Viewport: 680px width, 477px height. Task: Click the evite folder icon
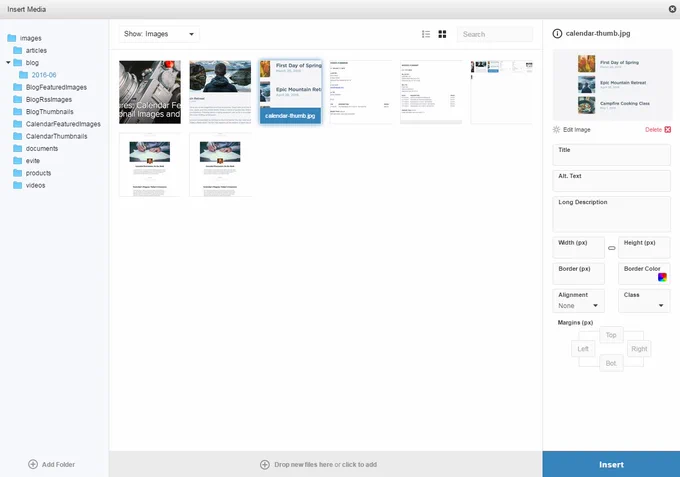click(18, 160)
